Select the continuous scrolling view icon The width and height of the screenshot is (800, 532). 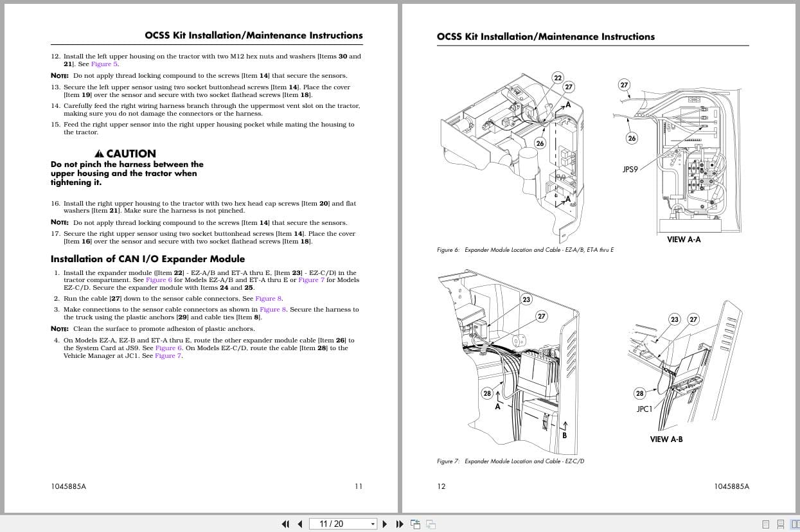(780, 524)
